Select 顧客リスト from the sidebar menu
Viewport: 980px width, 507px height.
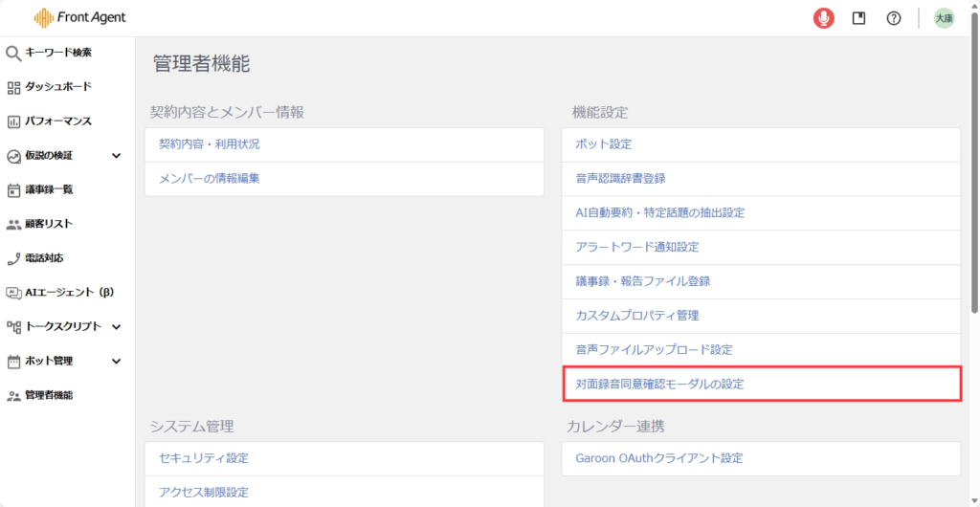tap(49, 224)
